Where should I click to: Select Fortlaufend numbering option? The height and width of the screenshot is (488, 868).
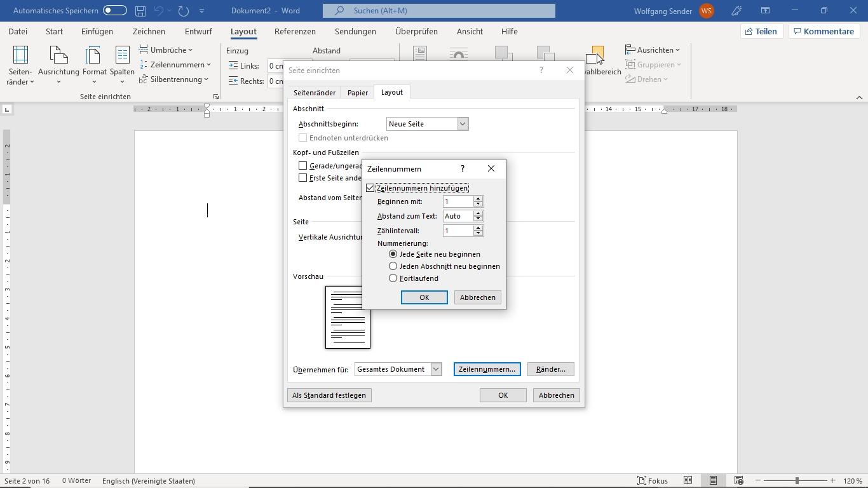[393, 278]
